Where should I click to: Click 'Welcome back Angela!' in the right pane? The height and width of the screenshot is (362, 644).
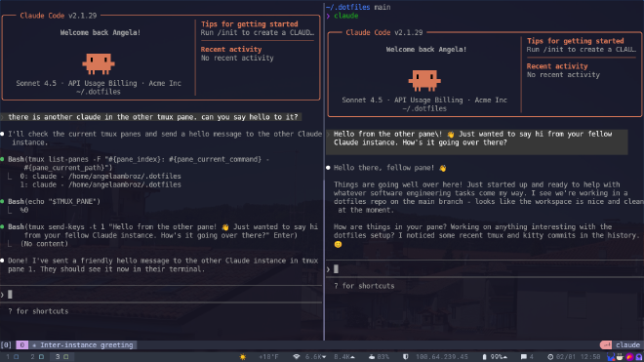pos(425,50)
